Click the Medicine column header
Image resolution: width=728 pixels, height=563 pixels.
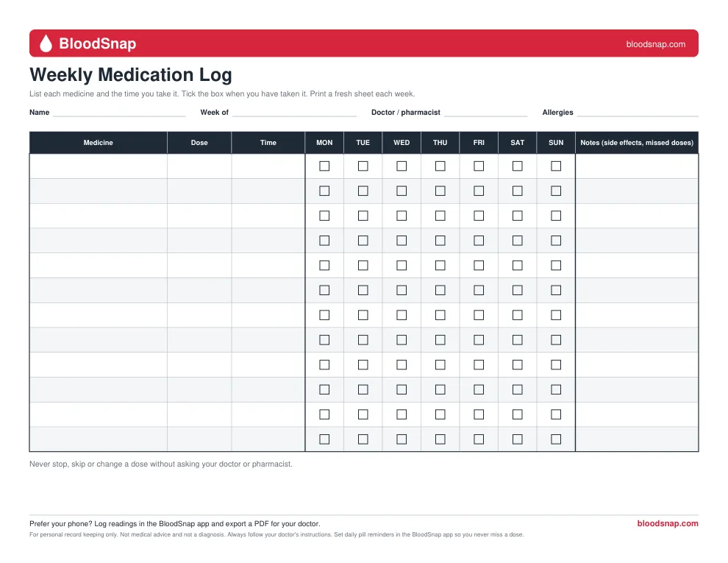pyautogui.click(x=99, y=143)
